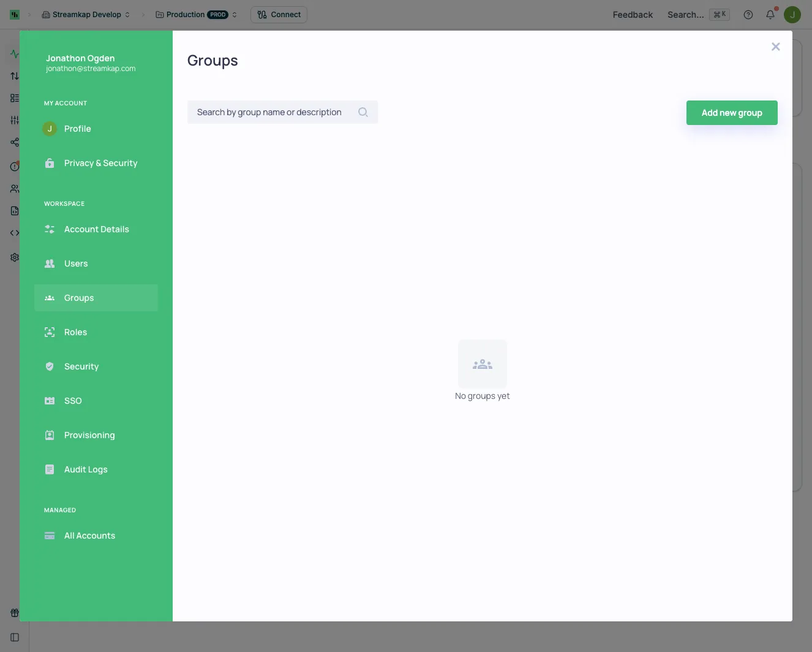Click the "No groups yet" text
Viewport: 812px width, 652px height.
pyautogui.click(x=483, y=396)
